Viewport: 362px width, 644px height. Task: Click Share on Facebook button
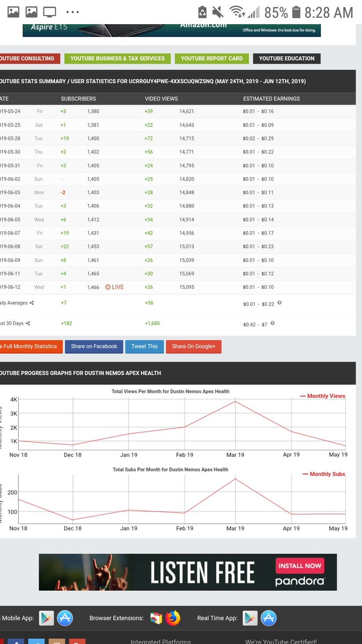[x=94, y=346]
